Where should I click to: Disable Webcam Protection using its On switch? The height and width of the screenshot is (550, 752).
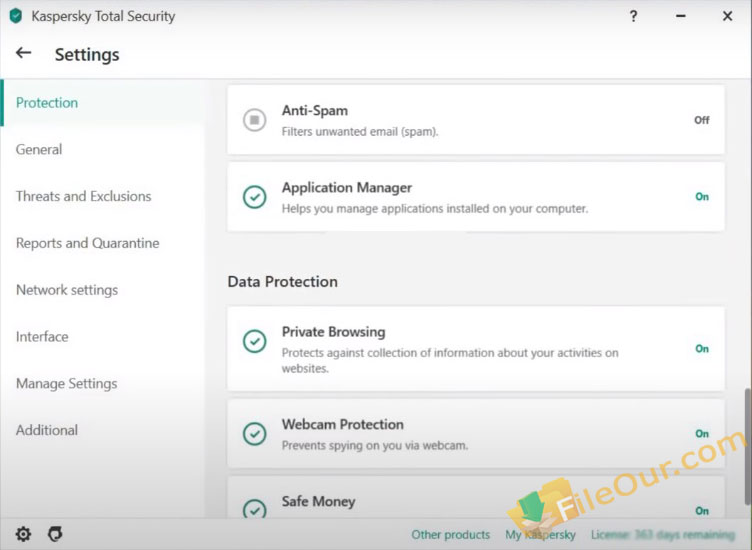tap(702, 433)
